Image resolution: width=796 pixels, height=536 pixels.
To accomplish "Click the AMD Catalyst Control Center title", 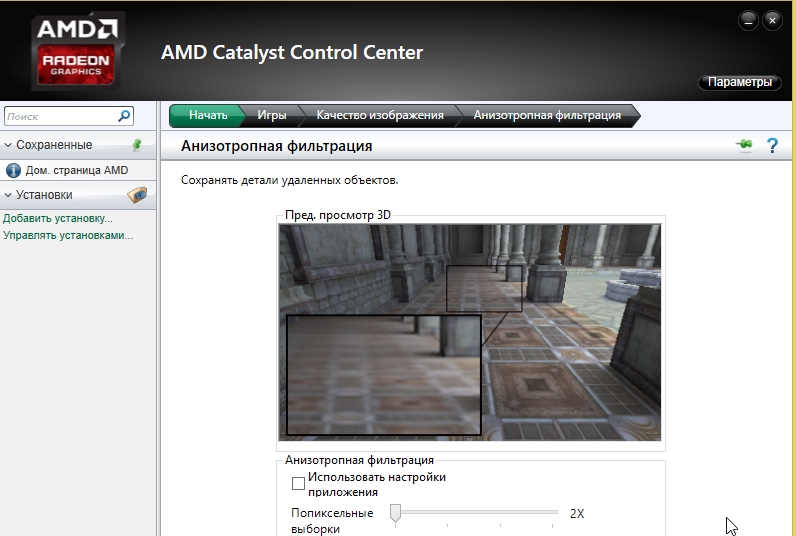I will [x=292, y=52].
